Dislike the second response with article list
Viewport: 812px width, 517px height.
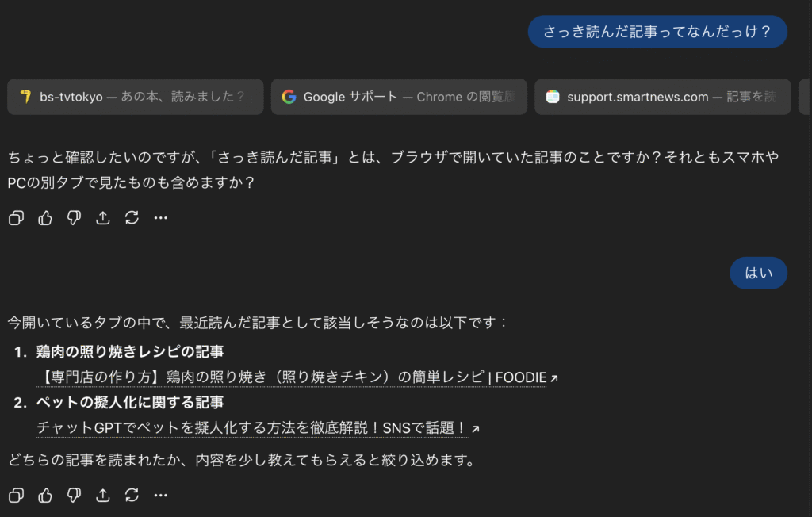coord(74,496)
